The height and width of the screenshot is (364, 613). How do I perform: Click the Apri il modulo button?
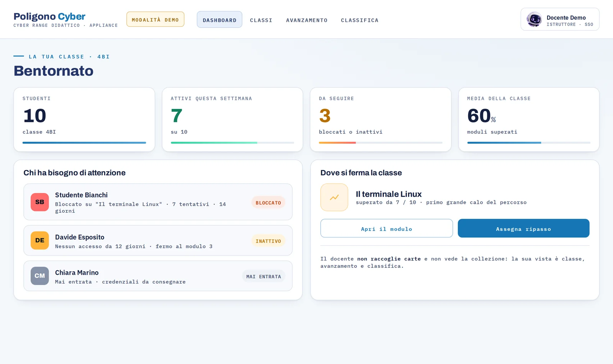click(387, 228)
